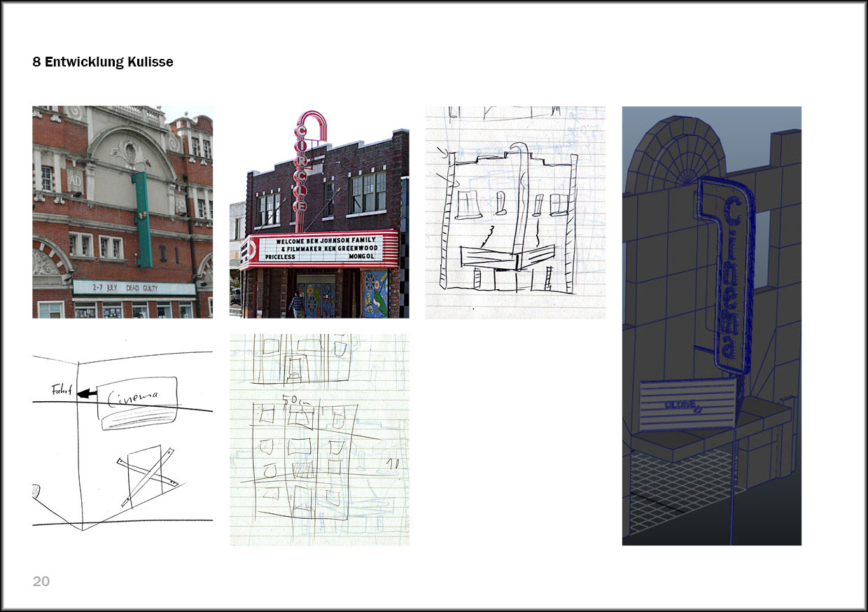Click the wireframe grid floor in 3D model
The height and width of the screenshot is (612, 868).
(672, 490)
